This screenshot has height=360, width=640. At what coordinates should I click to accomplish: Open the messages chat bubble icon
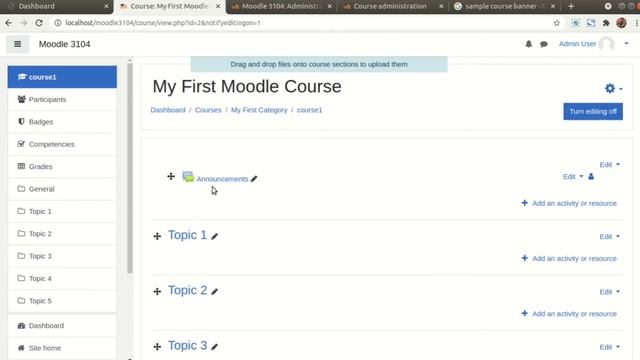[x=544, y=44]
